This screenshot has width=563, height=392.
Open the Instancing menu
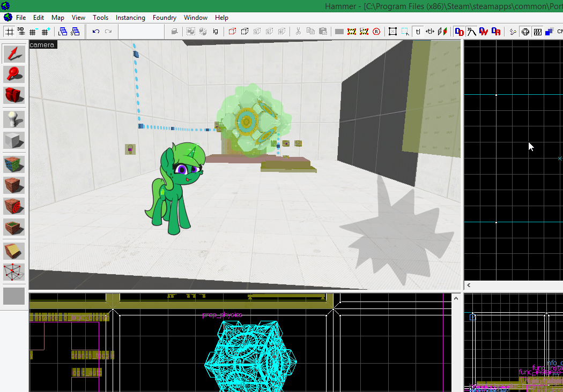[130, 18]
